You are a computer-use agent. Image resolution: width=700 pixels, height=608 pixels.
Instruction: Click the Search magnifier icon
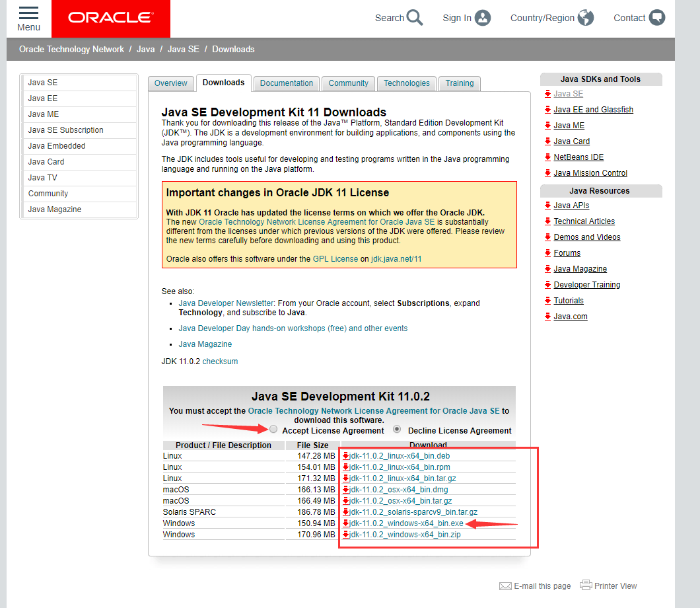click(415, 18)
